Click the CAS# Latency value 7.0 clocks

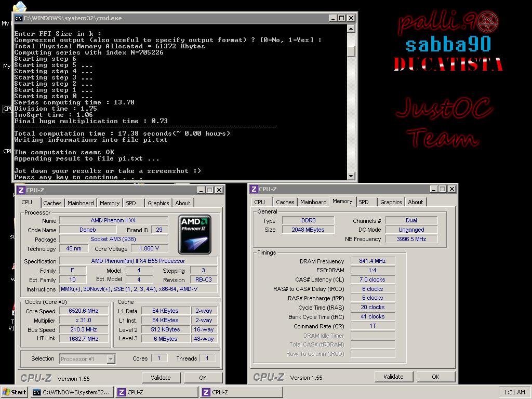point(373,280)
